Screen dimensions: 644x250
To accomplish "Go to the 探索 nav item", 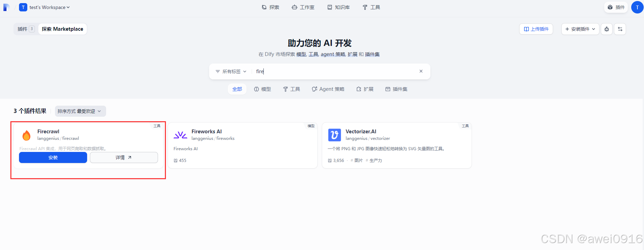I will tap(270, 7).
